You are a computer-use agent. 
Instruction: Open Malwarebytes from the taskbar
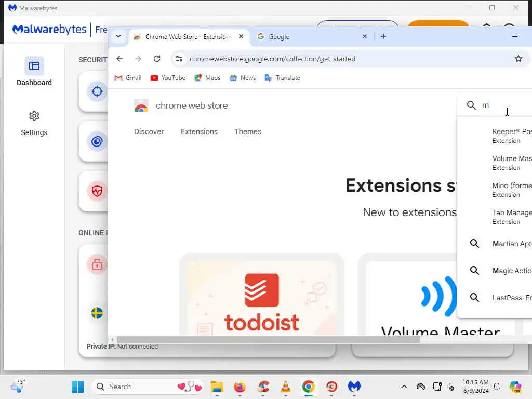pos(354,387)
